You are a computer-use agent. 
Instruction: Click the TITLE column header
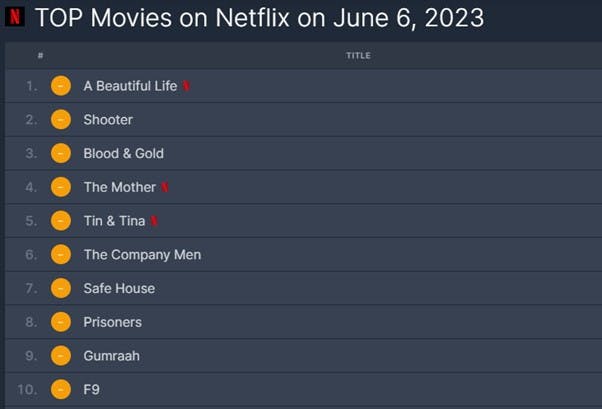[358, 56]
